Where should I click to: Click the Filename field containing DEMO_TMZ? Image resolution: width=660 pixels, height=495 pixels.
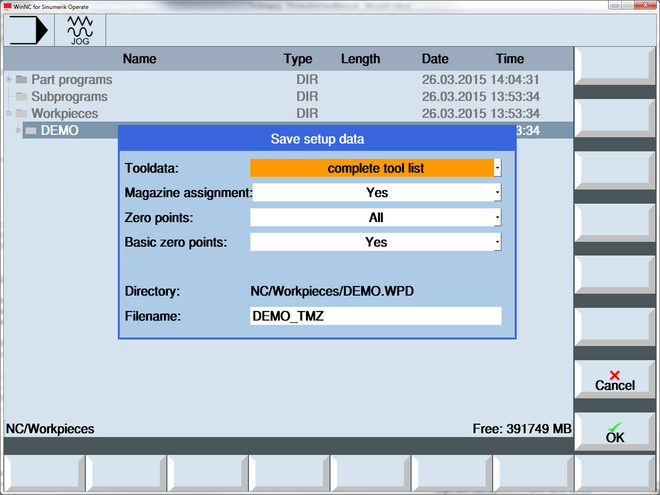pyautogui.click(x=375, y=316)
